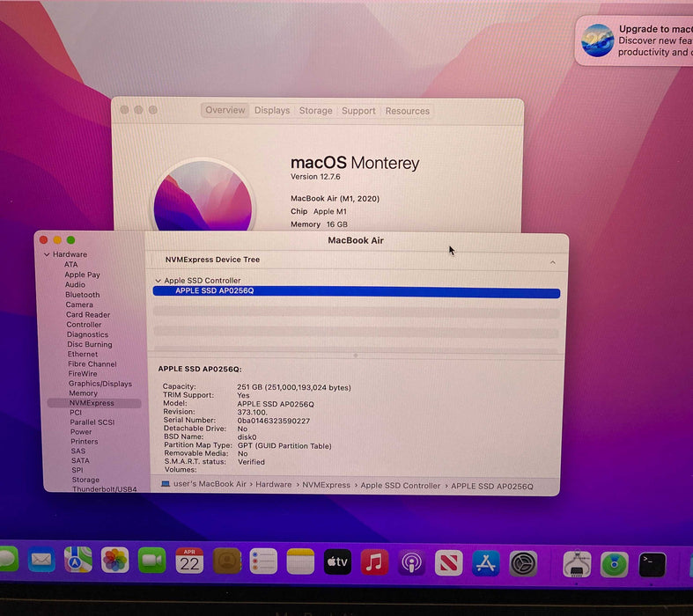This screenshot has height=616, width=693.
Task: Select Printers in the sidebar
Action: tap(85, 442)
